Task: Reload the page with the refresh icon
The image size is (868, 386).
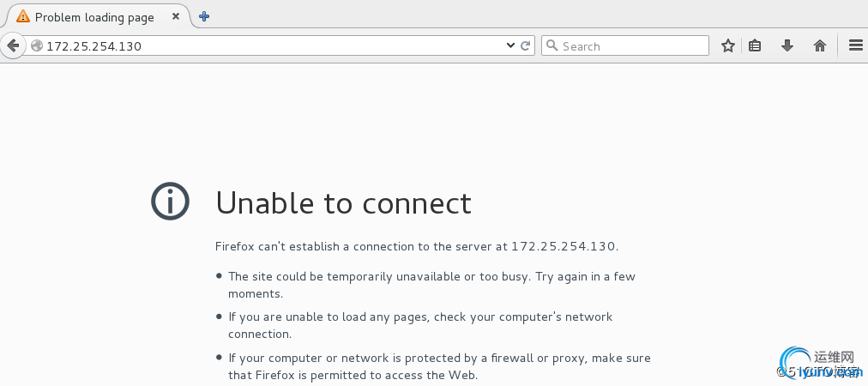Action: pos(525,46)
